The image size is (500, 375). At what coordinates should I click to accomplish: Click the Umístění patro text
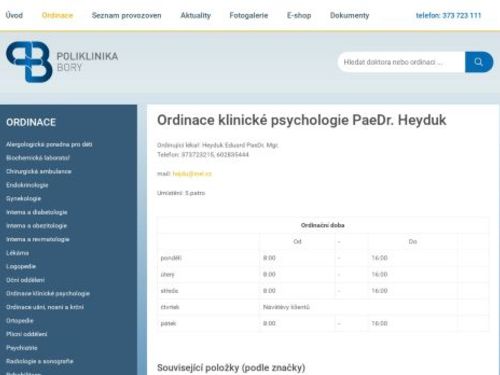[x=181, y=193]
